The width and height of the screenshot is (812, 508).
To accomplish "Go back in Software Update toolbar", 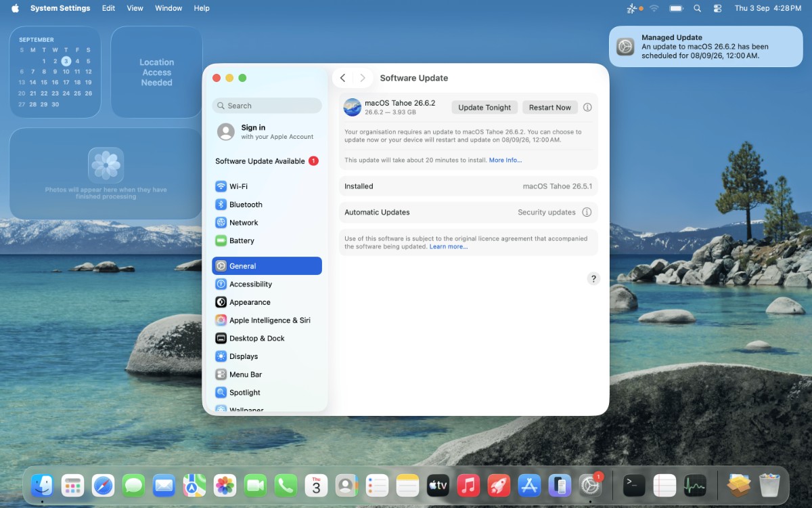I will pos(343,78).
